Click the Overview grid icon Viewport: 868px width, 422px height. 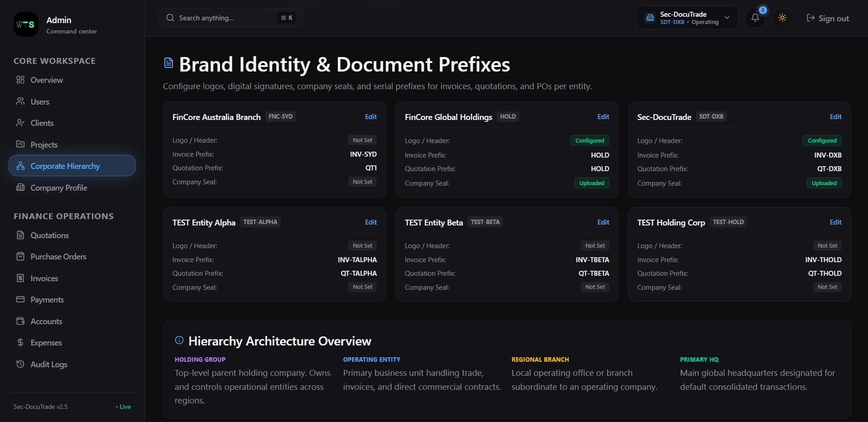[x=20, y=80]
